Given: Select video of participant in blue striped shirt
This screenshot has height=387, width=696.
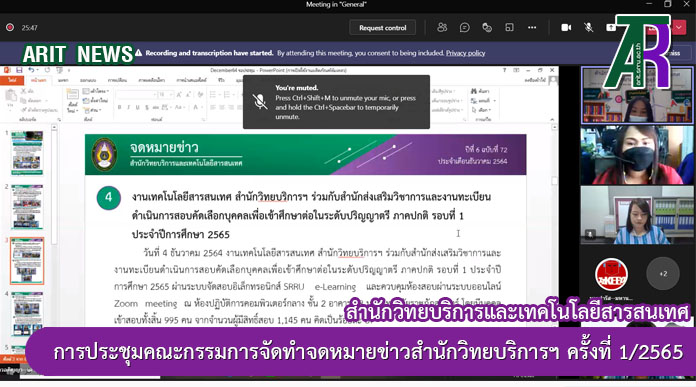Looking at the screenshot, I should [x=637, y=215].
